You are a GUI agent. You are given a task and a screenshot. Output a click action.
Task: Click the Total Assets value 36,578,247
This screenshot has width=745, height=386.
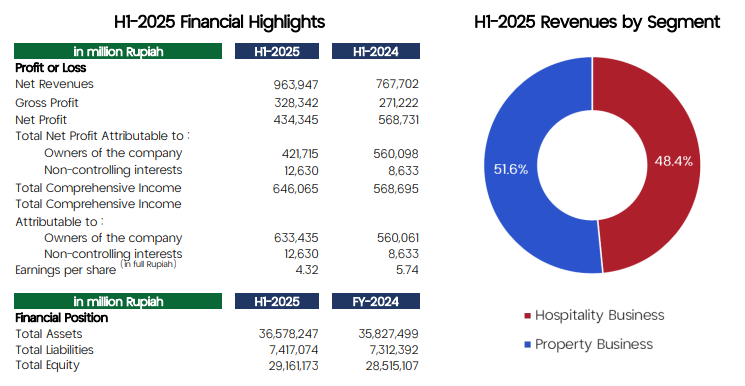(288, 334)
